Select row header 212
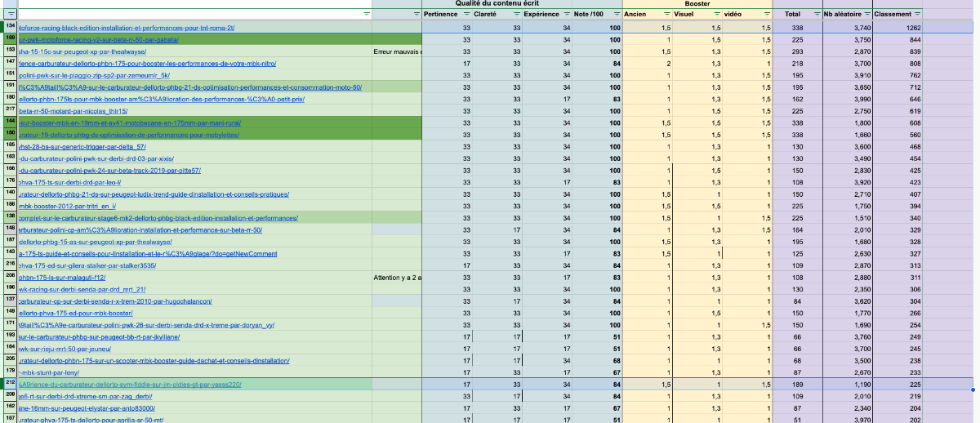980x423 pixels. click(9, 384)
